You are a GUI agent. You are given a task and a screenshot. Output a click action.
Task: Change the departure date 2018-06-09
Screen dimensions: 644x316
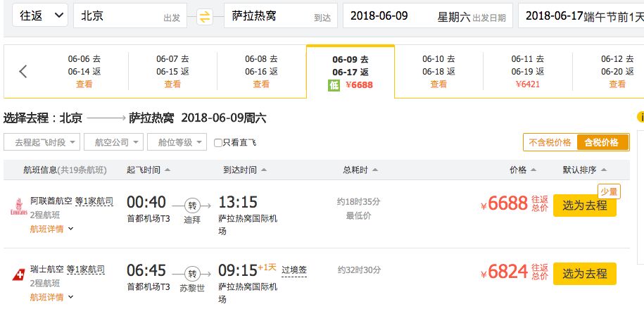coord(427,15)
